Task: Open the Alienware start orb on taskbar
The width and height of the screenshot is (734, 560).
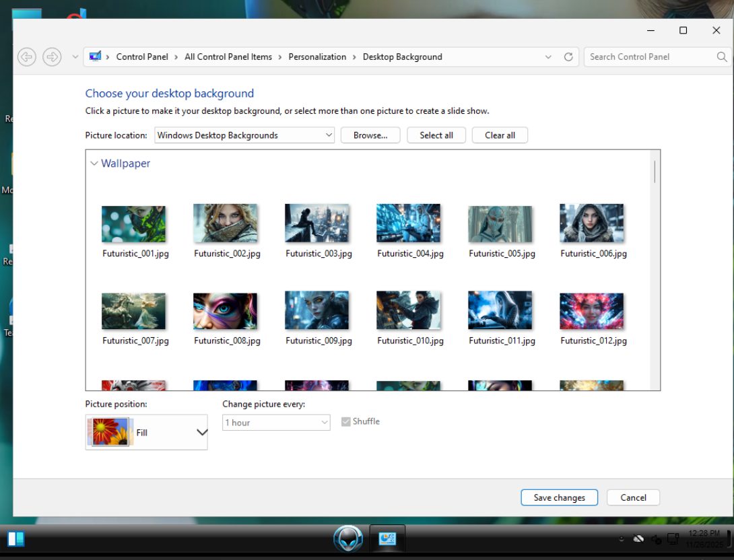Action: coord(348,538)
